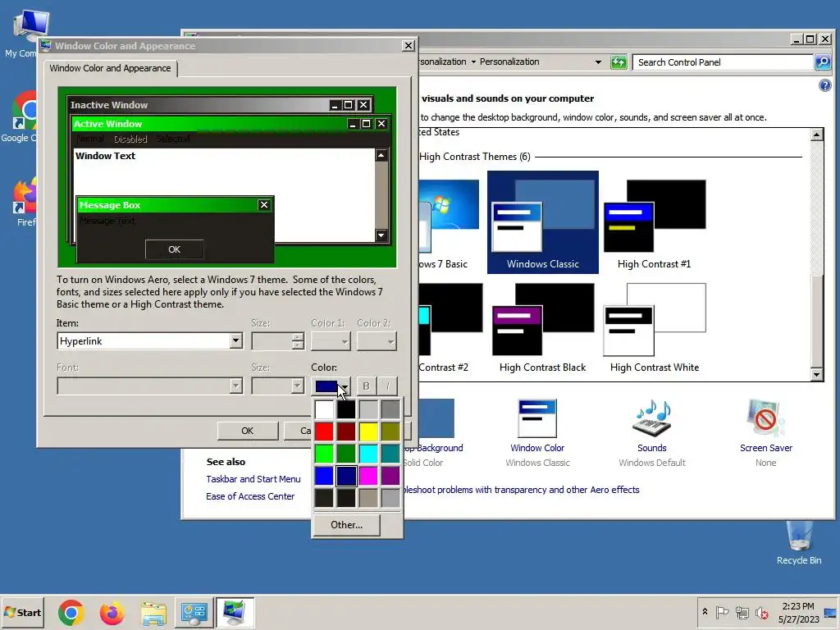Pick the bright lime green swatch

click(x=324, y=454)
